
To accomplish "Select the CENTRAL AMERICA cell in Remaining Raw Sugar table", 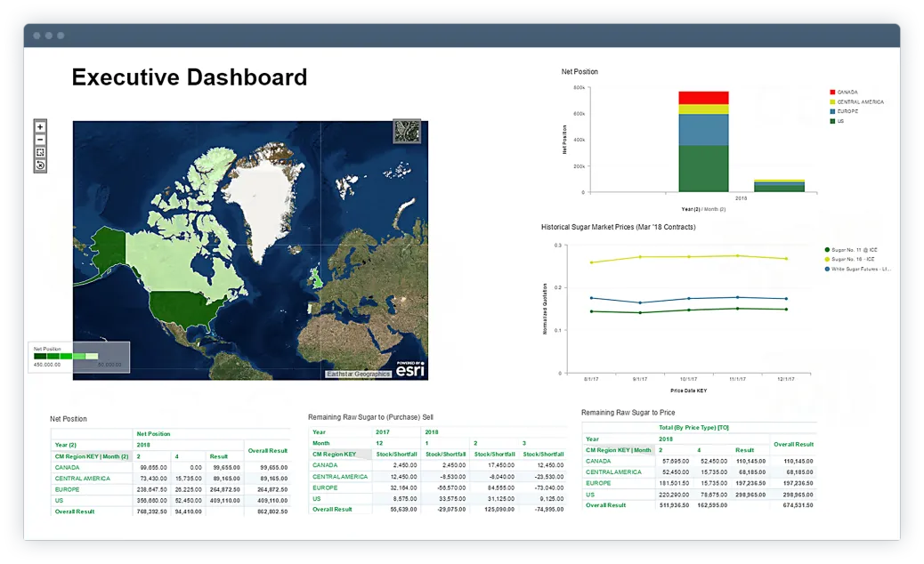I will (341, 477).
